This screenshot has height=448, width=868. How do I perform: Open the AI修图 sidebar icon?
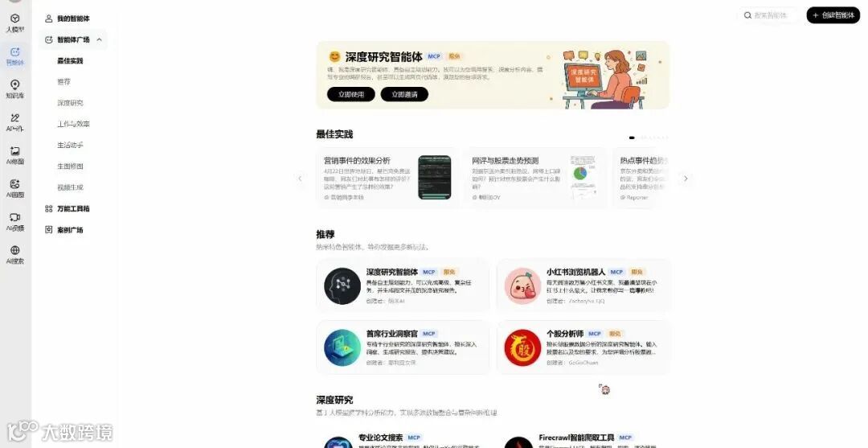coord(15,155)
